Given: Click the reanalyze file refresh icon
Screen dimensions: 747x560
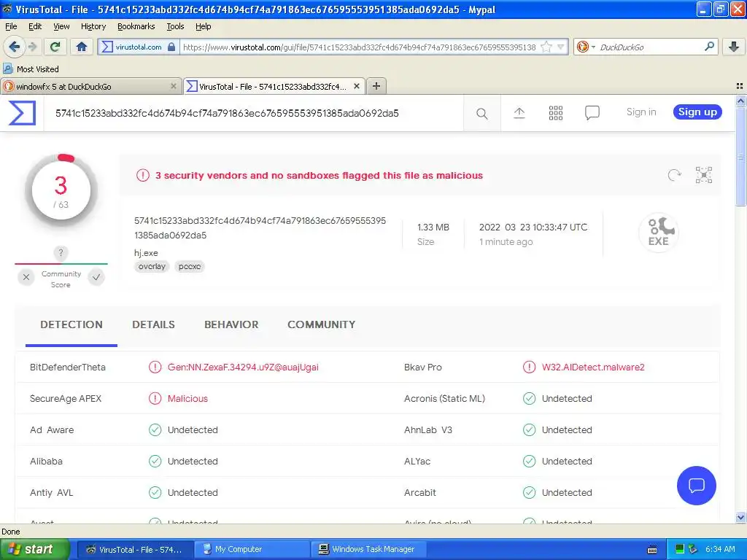Looking at the screenshot, I should tap(675, 175).
